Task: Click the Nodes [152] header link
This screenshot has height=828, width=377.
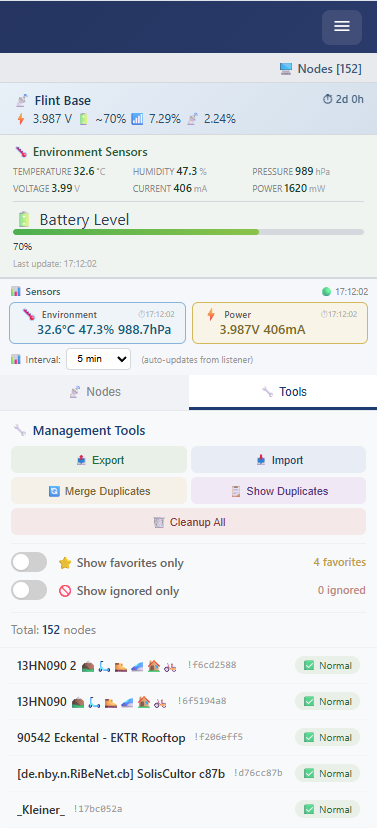Action: (x=321, y=69)
